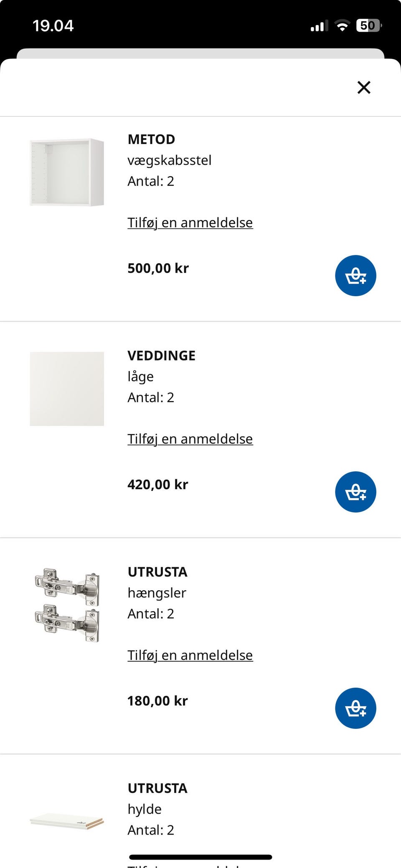Tap the Wi-Fi status icon
Viewport: 401px width, 868px height.
click(x=342, y=26)
